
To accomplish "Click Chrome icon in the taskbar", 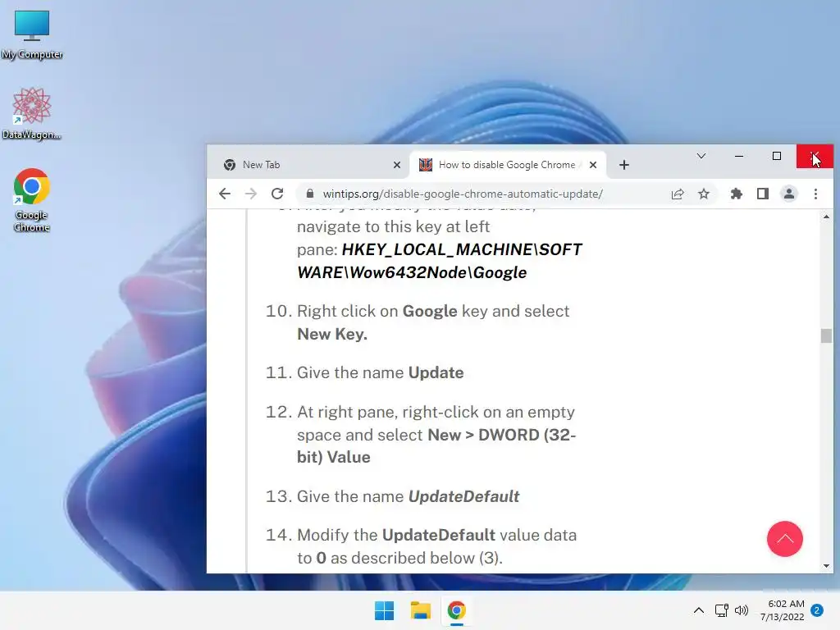I will tap(456, 610).
